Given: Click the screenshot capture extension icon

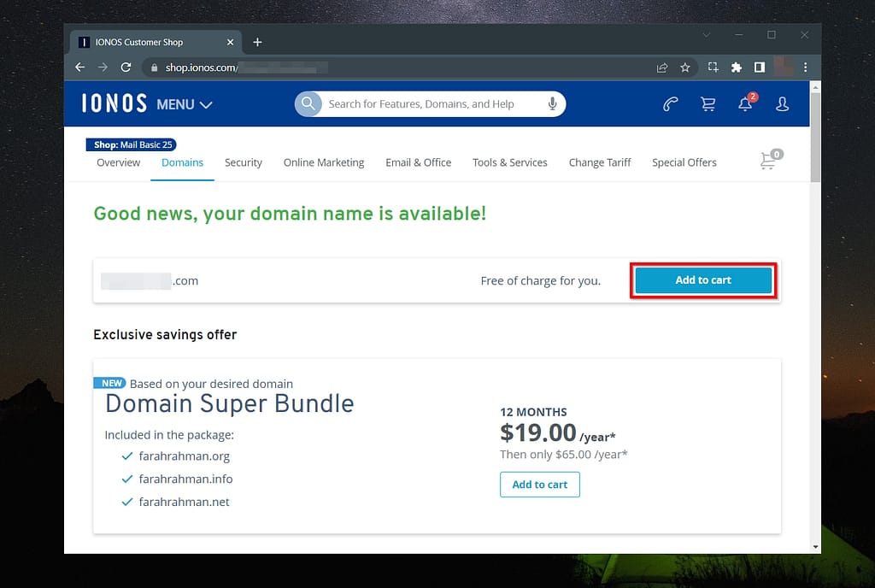Looking at the screenshot, I should coord(714,68).
